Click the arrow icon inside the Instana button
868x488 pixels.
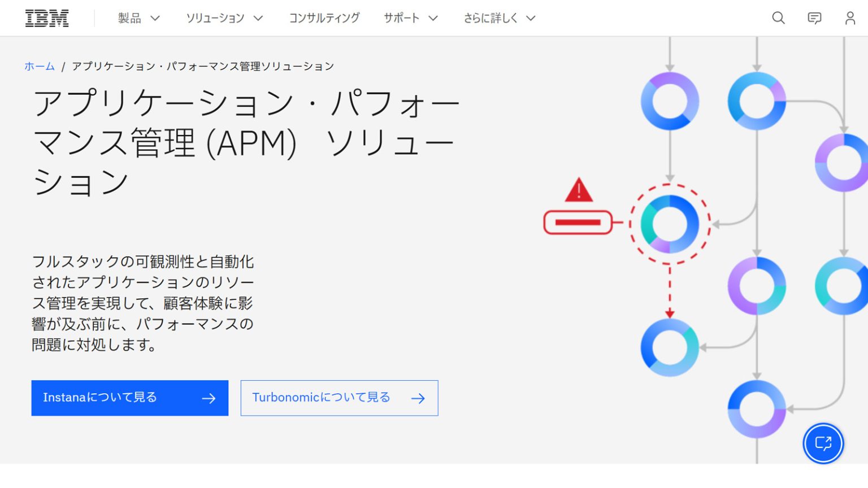[x=210, y=398]
